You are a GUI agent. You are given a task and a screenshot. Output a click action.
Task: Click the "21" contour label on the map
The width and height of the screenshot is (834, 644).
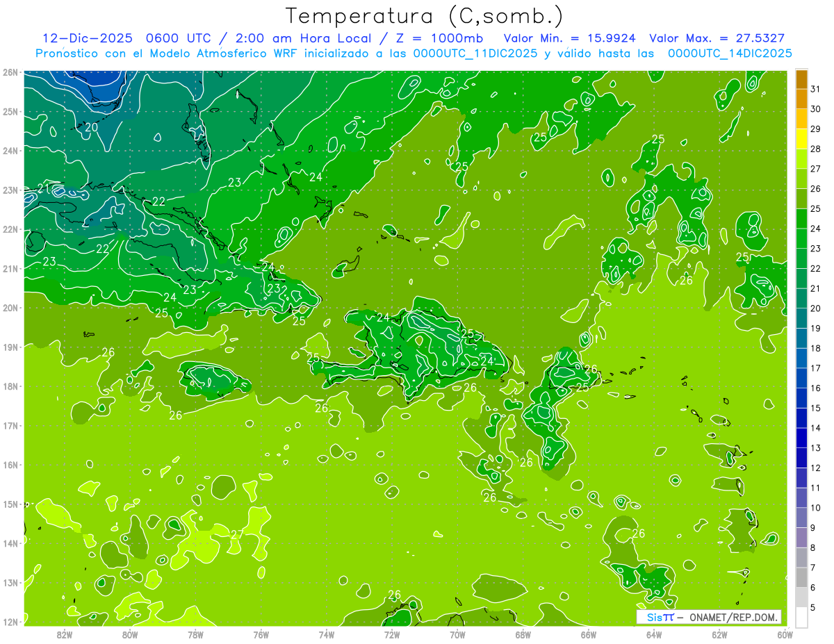[43, 188]
